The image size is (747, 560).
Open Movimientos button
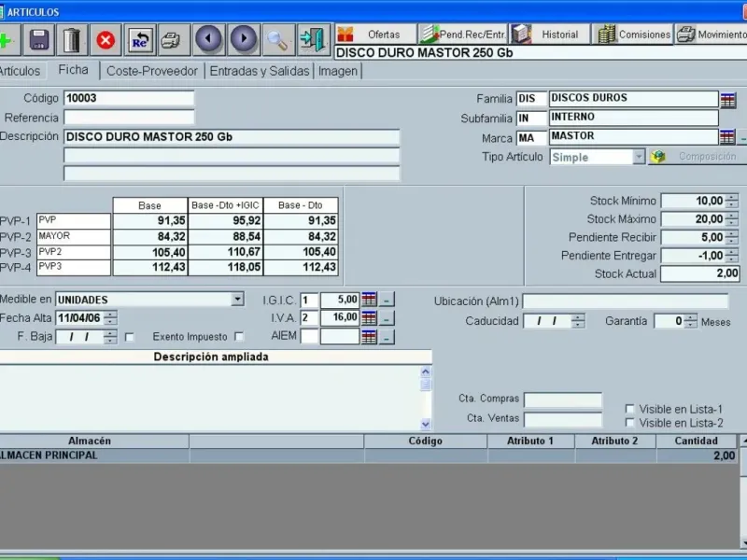point(711,35)
